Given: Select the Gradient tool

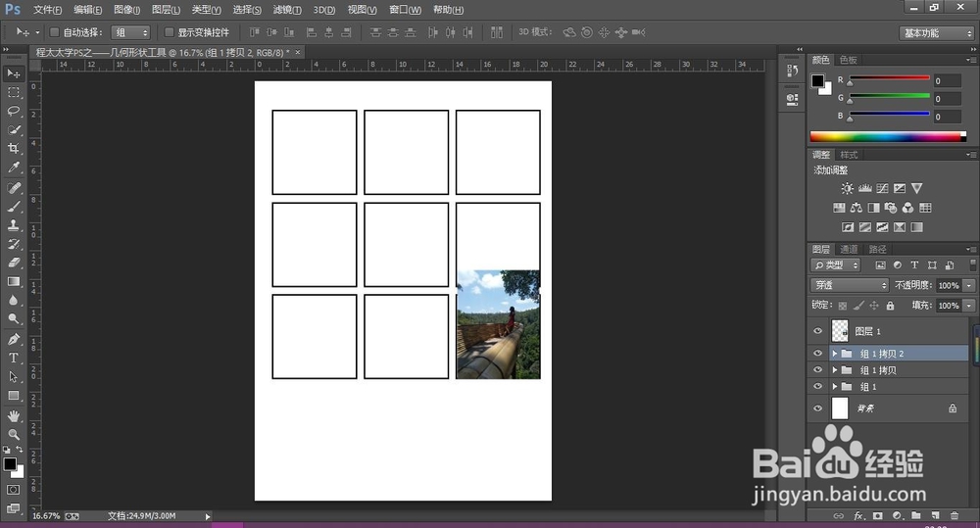Looking at the screenshot, I should pyautogui.click(x=13, y=282).
